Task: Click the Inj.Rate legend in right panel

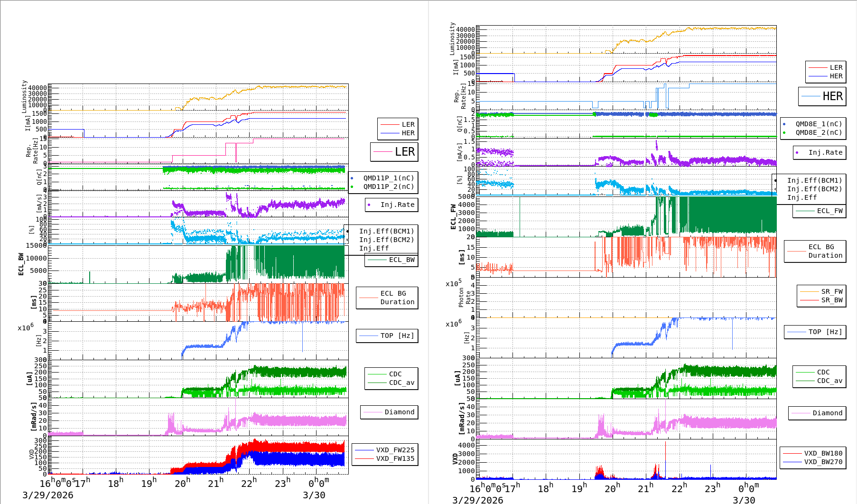Action: 825,152
